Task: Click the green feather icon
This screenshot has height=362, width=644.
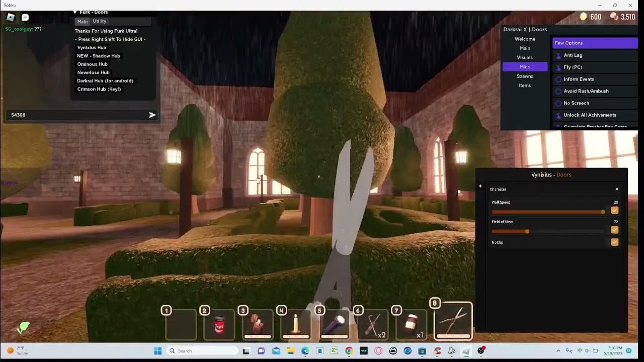Action: pos(23,327)
